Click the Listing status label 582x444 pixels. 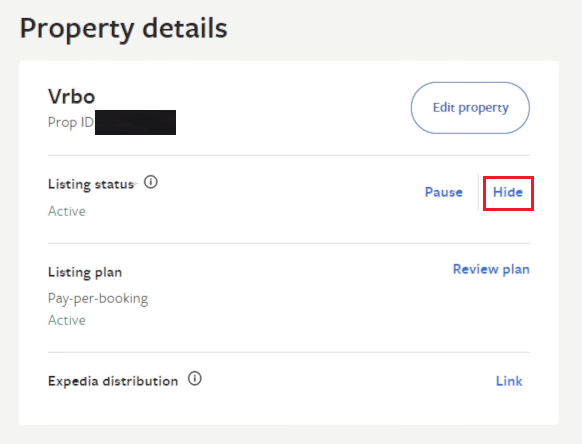click(91, 184)
